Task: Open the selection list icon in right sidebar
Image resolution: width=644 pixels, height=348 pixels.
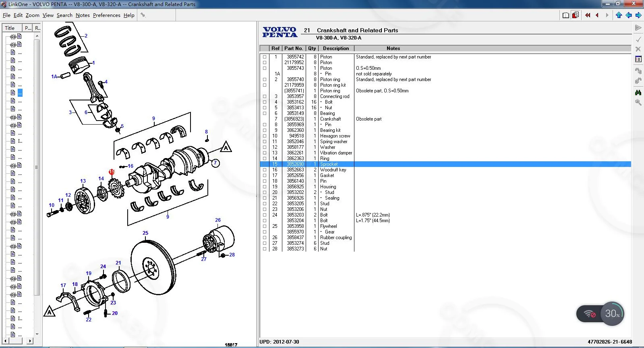Action: tap(638, 59)
